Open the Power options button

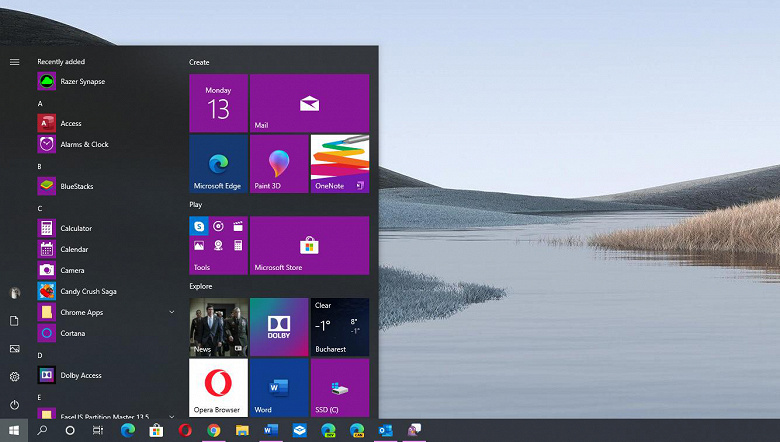tap(14, 405)
